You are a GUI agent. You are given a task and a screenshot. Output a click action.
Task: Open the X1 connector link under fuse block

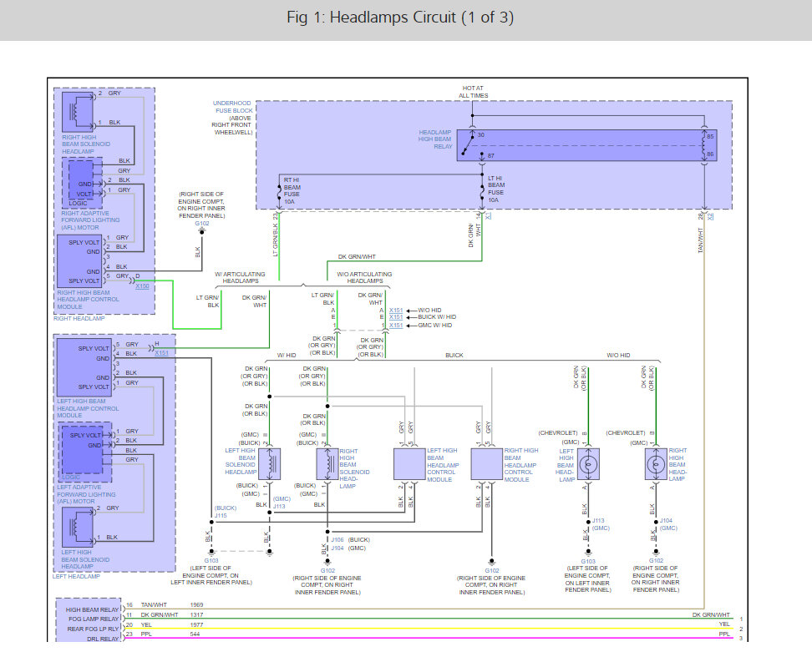(489, 215)
